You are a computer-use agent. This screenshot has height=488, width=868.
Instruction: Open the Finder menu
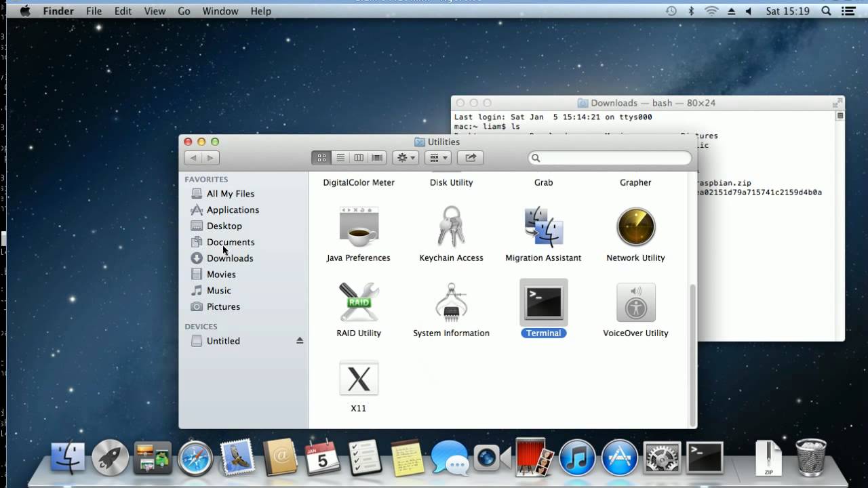(x=58, y=11)
